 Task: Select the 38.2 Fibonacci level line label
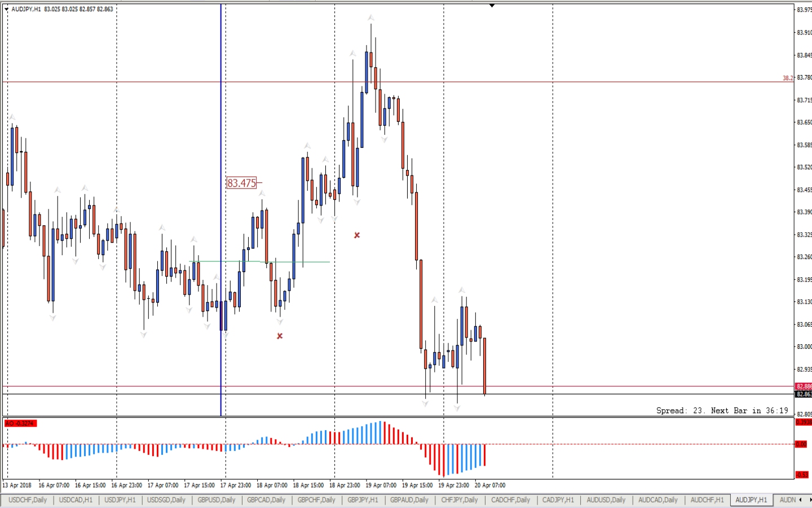point(787,78)
